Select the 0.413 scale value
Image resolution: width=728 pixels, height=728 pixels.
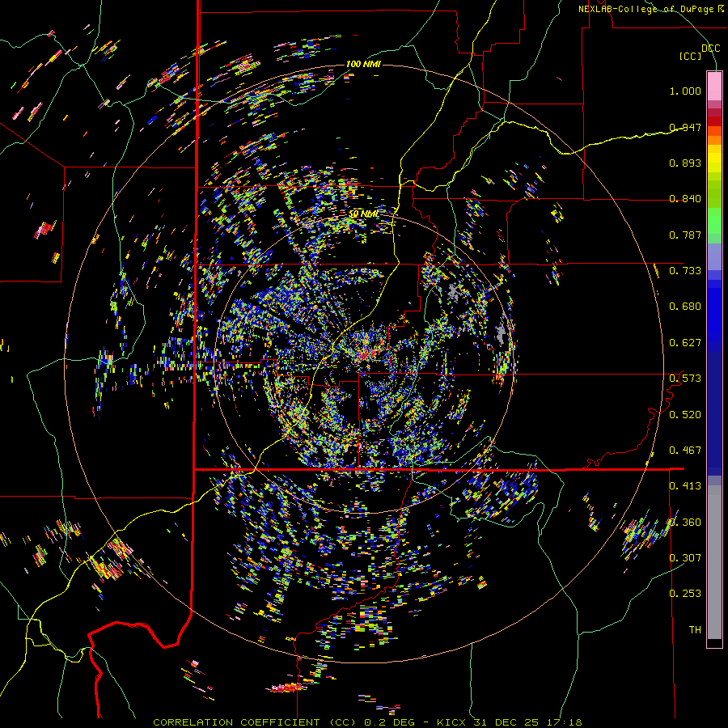click(685, 486)
